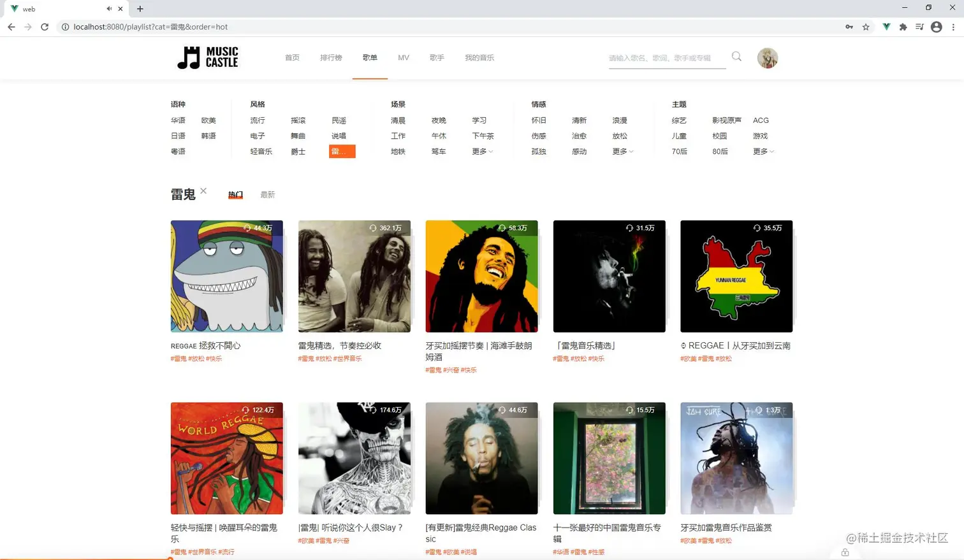Open MV navigation tab
Image resolution: width=964 pixels, height=560 pixels.
(x=404, y=57)
